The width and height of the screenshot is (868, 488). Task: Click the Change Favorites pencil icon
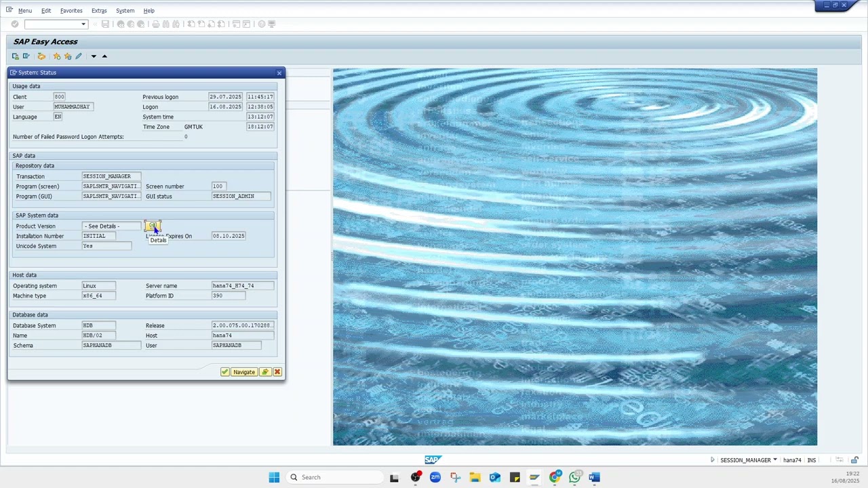79,56
